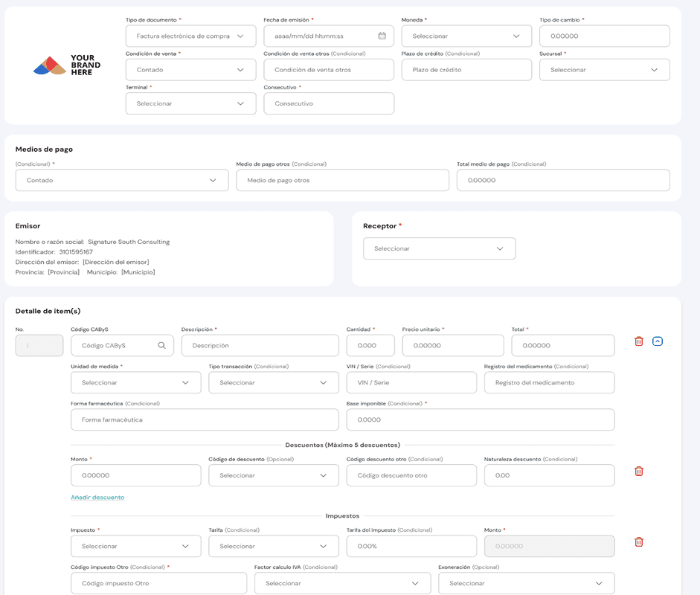The image size is (700, 595).
Task: Click identifier 3101595167 text
Action: coord(76,252)
